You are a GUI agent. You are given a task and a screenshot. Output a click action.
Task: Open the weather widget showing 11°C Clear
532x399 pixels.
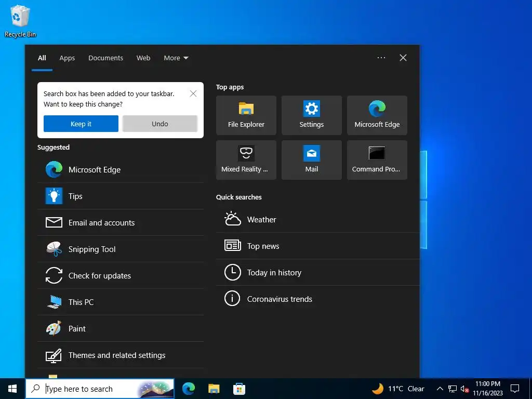(x=398, y=389)
